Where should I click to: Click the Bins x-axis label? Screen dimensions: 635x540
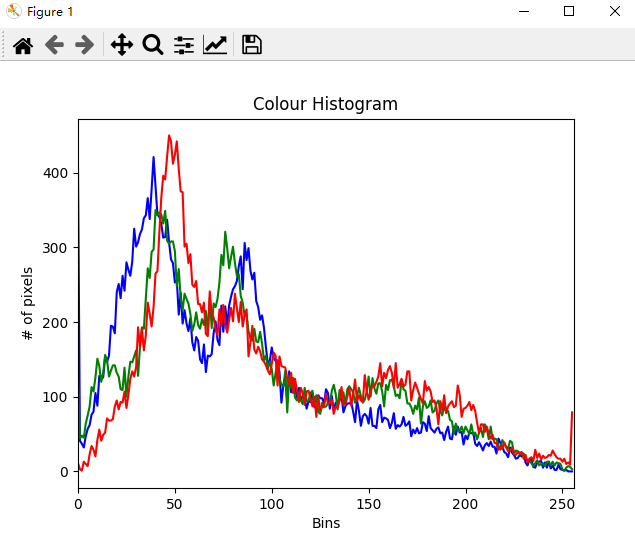(x=326, y=523)
